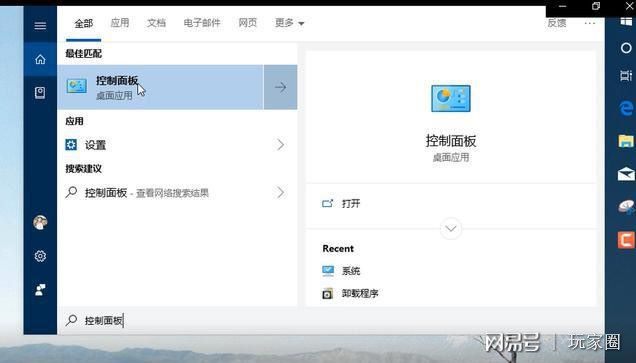Expand the 控制面板 best match arrow
The width and height of the screenshot is (636, 363).
point(280,87)
